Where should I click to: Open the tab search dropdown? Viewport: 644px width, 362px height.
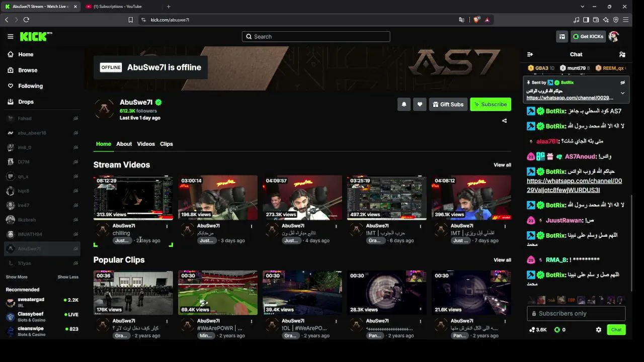point(583,7)
